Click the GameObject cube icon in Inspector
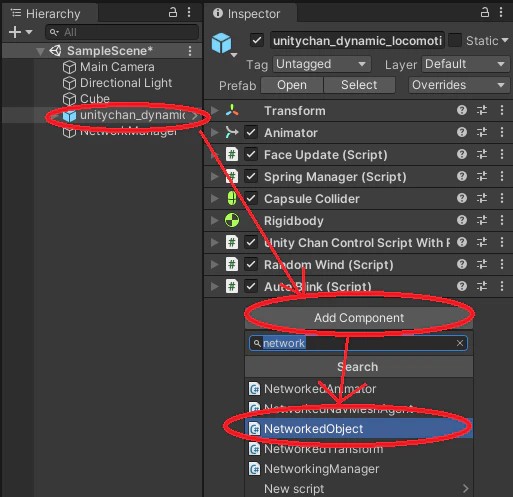Image resolution: width=513 pixels, height=497 pixels. [x=221, y=43]
